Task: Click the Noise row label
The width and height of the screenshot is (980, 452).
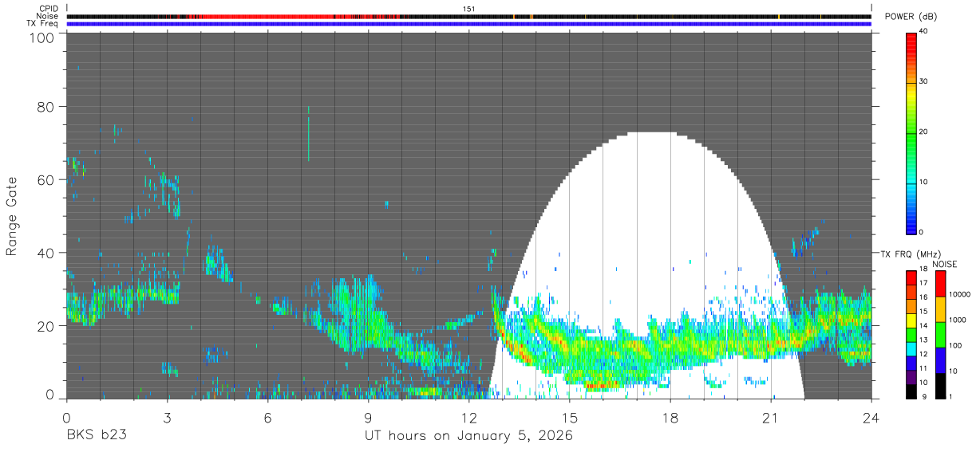Action: (46, 16)
